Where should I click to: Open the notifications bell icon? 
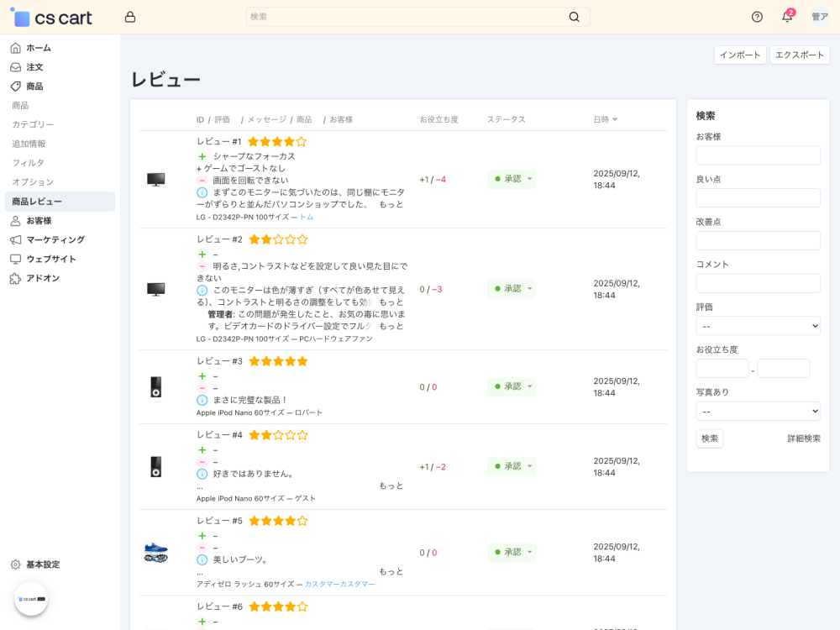click(787, 17)
